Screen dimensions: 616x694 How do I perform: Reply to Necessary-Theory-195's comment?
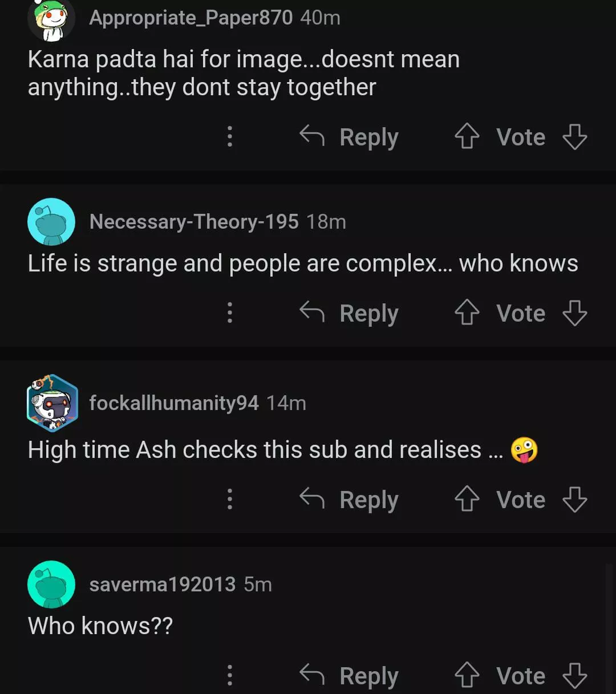(x=349, y=313)
